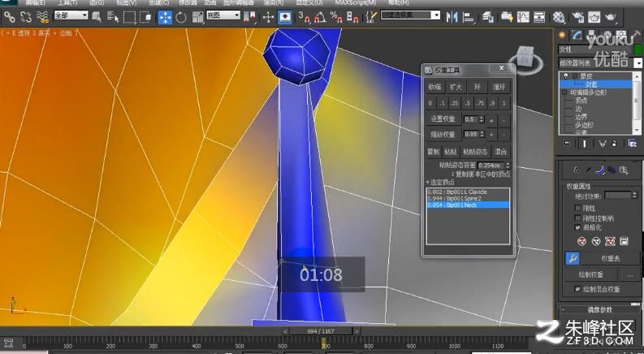Viewport: 644px width, 354px height.
Task: Open the Layer Manager icon
Action: 488,17
